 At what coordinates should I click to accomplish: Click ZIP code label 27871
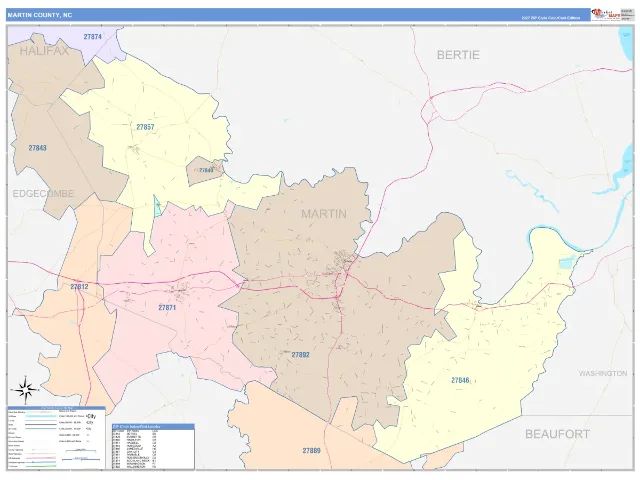tap(167, 307)
